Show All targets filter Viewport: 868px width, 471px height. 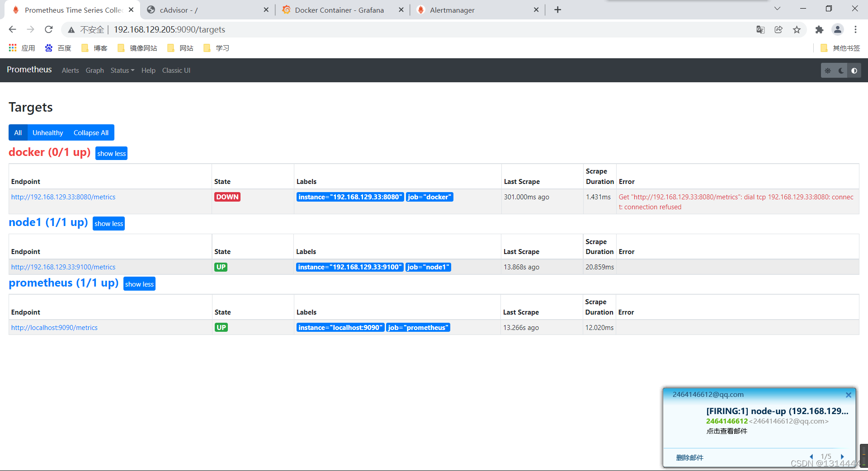point(18,132)
